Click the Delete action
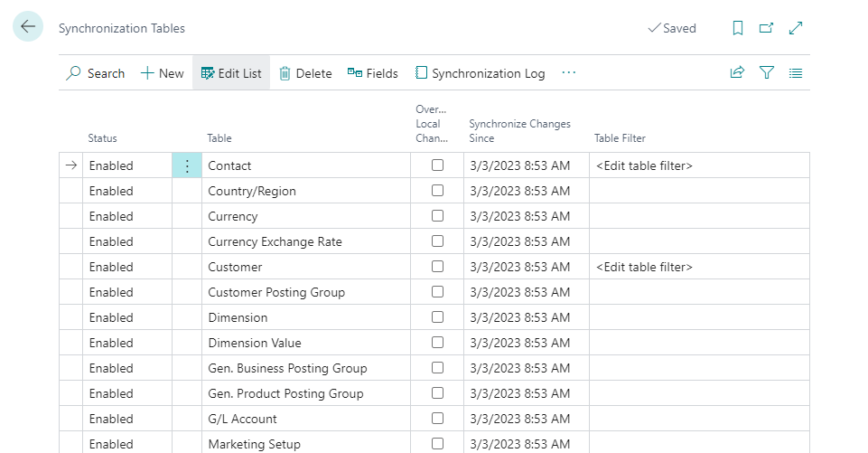The width and height of the screenshot is (868, 453). pos(305,73)
